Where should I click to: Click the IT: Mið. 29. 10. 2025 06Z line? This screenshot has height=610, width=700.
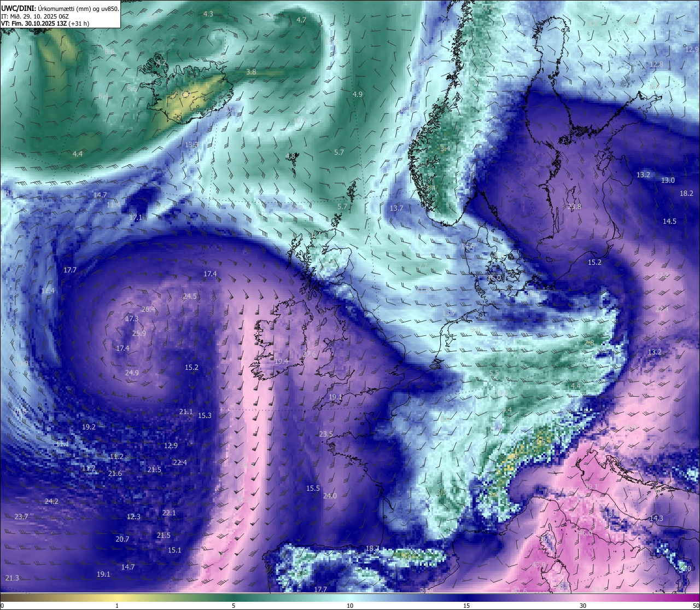coord(35,16)
